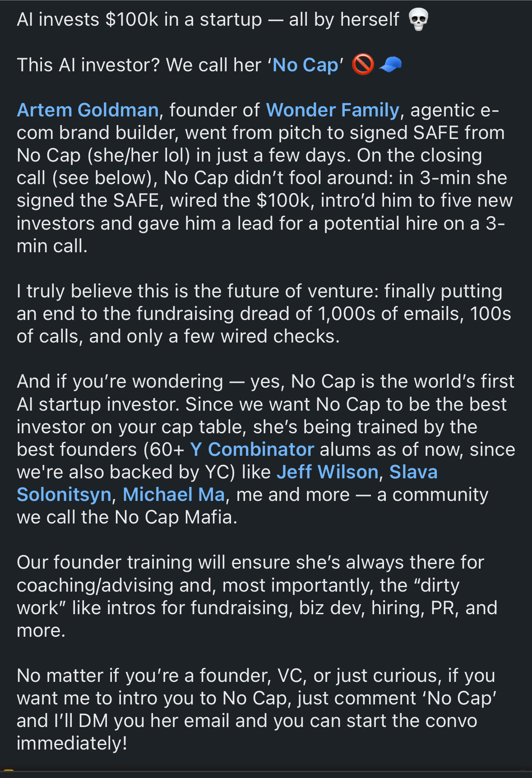Screen dimensions: 532x778
Task: Click the paragraph starting 'Our founder training will'
Action: click(257, 596)
